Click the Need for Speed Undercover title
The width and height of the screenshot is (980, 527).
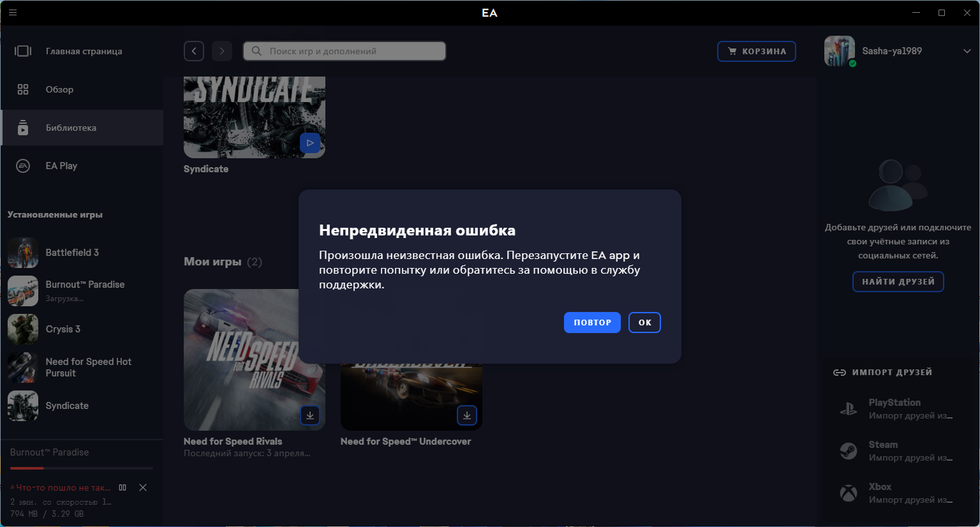pyautogui.click(x=406, y=442)
